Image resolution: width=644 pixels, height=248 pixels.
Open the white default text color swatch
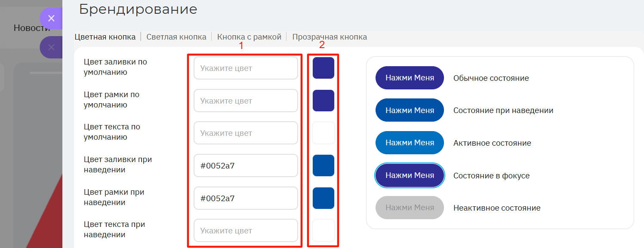(324, 133)
